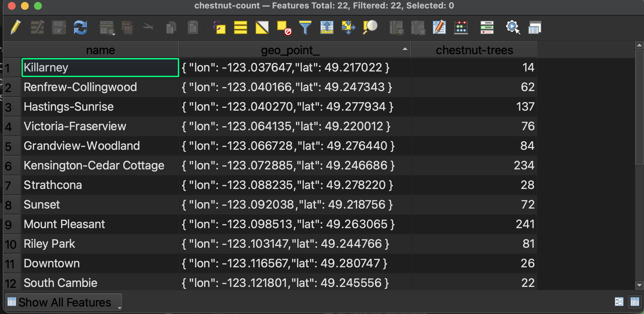The height and width of the screenshot is (314, 644).
Task: Deselect all features from the layer
Action: [284, 27]
